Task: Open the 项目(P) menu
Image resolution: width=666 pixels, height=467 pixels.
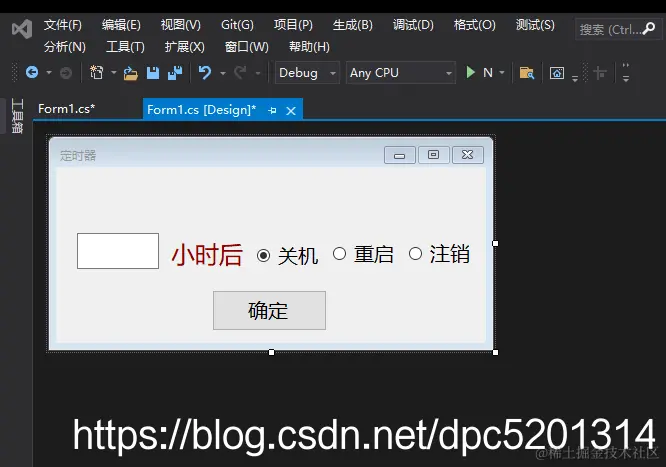Action: pos(293,25)
